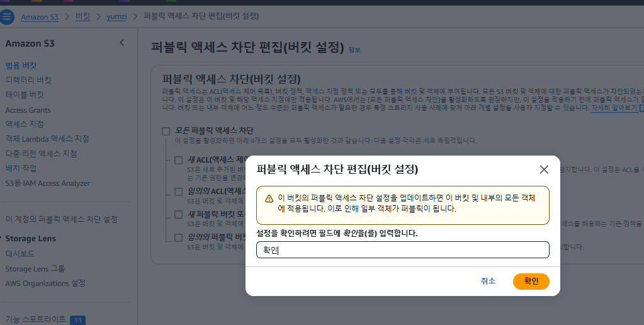
Task: Toggle the 모든 퍼블릭 액세스 차단 checkbox
Action: [x=166, y=131]
